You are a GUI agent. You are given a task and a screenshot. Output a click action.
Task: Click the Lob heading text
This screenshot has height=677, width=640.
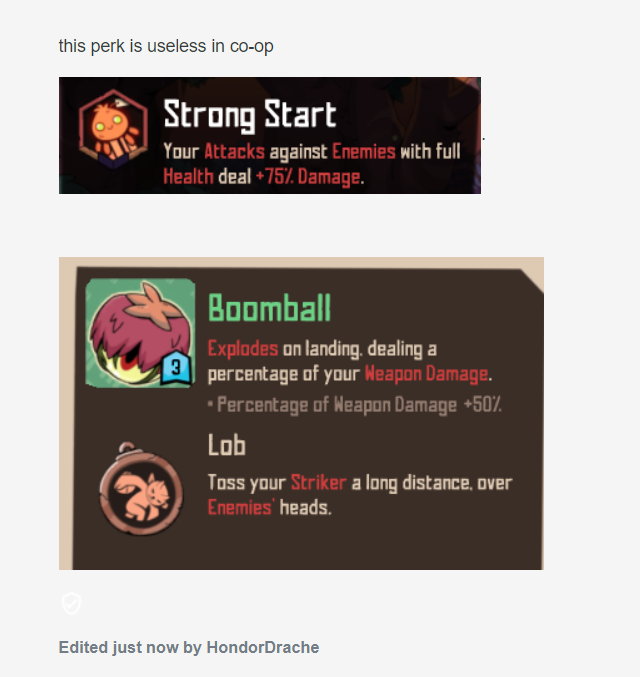click(227, 445)
